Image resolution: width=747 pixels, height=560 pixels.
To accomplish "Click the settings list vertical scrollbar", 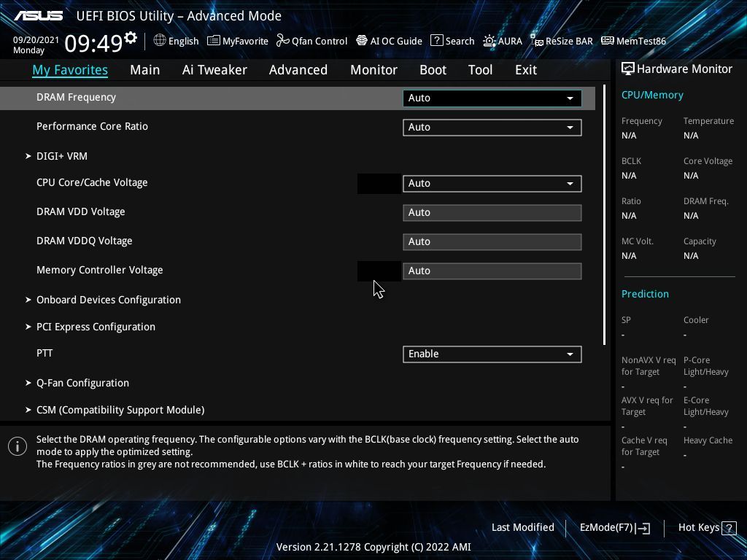I will click(x=605, y=215).
